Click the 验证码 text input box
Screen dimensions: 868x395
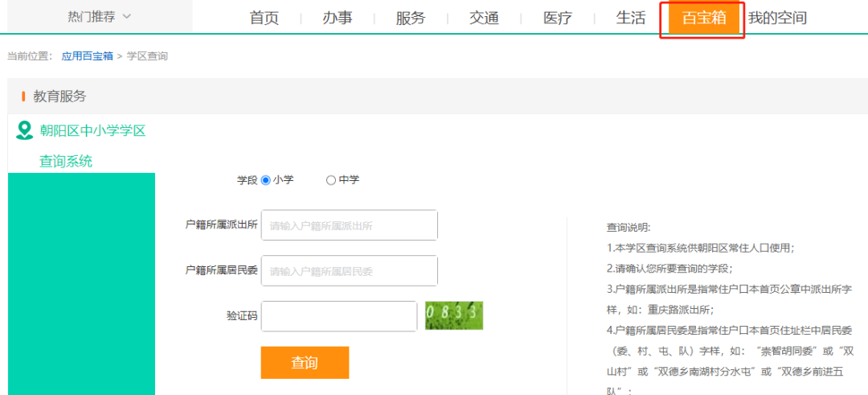click(338, 315)
